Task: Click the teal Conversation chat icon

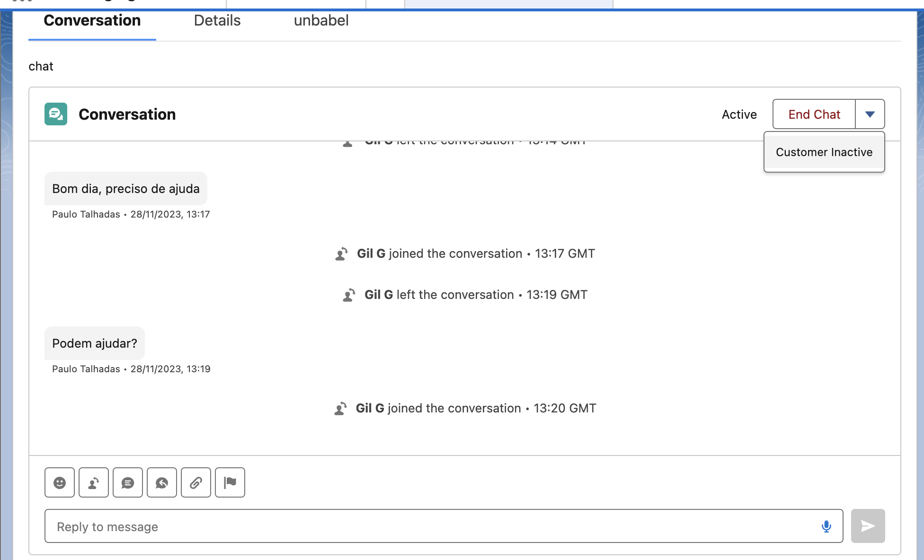Action: [x=56, y=114]
